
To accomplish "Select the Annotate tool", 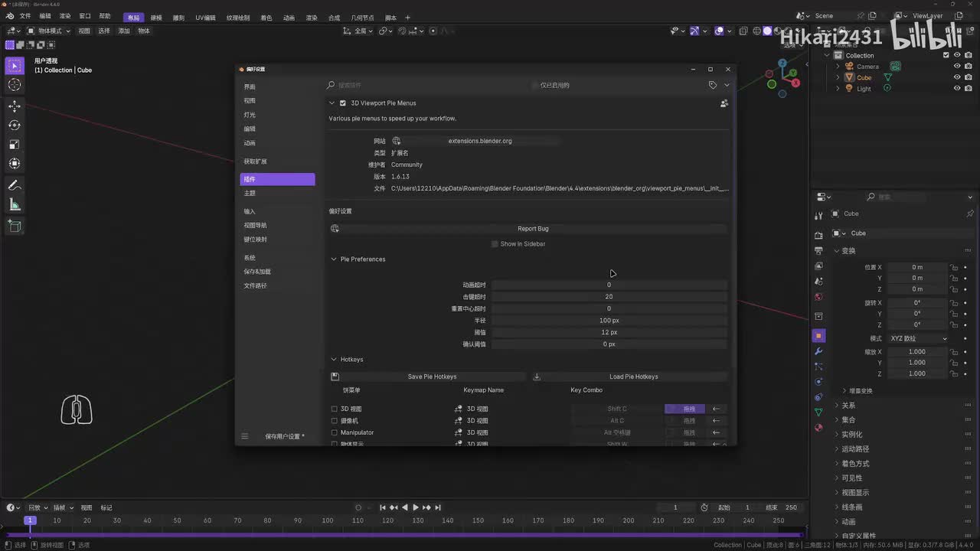I will (15, 185).
